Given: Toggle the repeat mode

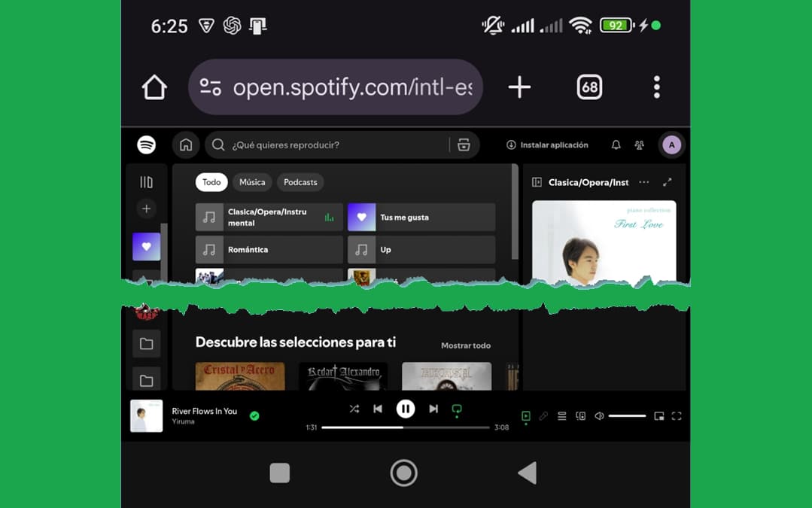Looking at the screenshot, I should point(457,409).
